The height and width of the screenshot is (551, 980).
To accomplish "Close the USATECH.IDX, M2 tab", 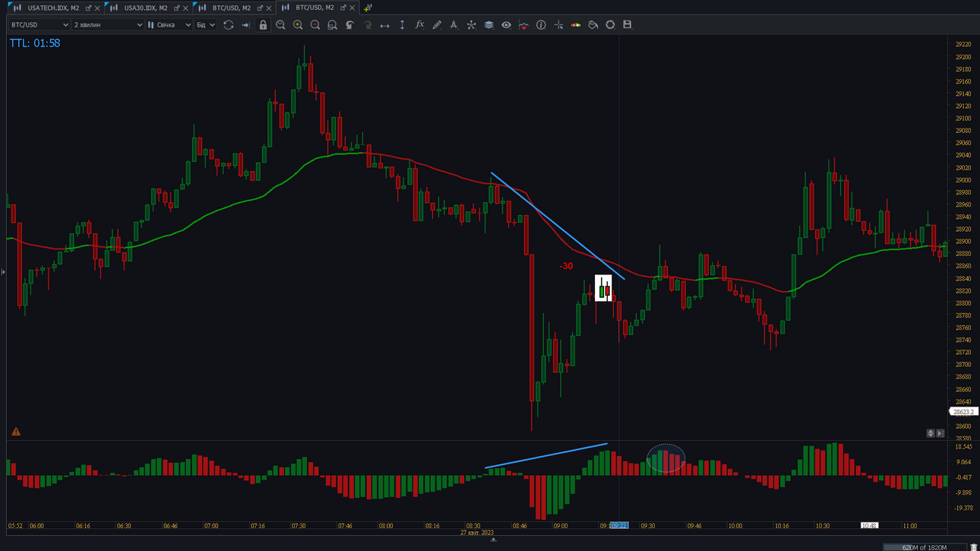I will [x=97, y=8].
